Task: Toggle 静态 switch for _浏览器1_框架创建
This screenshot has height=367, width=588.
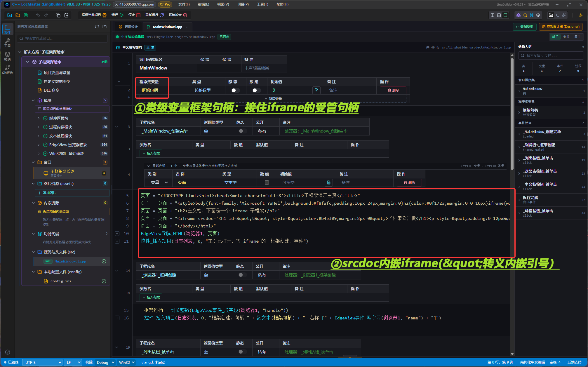Action: tap(242, 275)
